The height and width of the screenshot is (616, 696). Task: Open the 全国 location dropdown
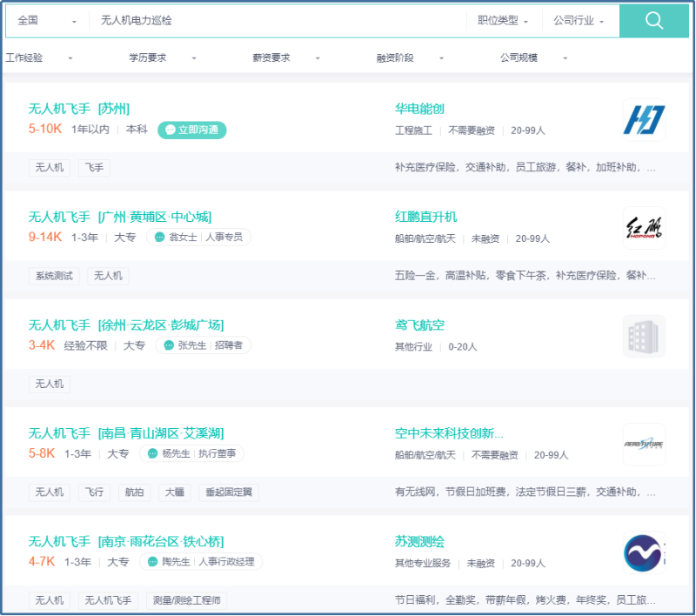pyautogui.click(x=47, y=20)
